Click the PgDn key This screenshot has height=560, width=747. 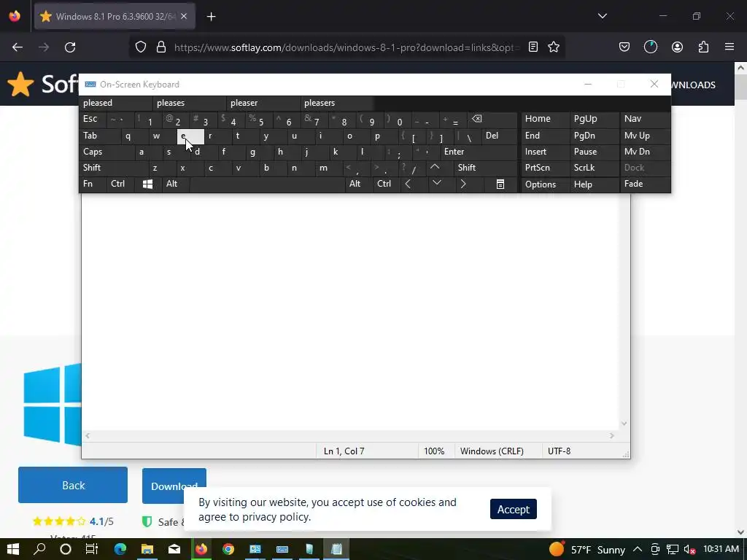pyautogui.click(x=594, y=136)
